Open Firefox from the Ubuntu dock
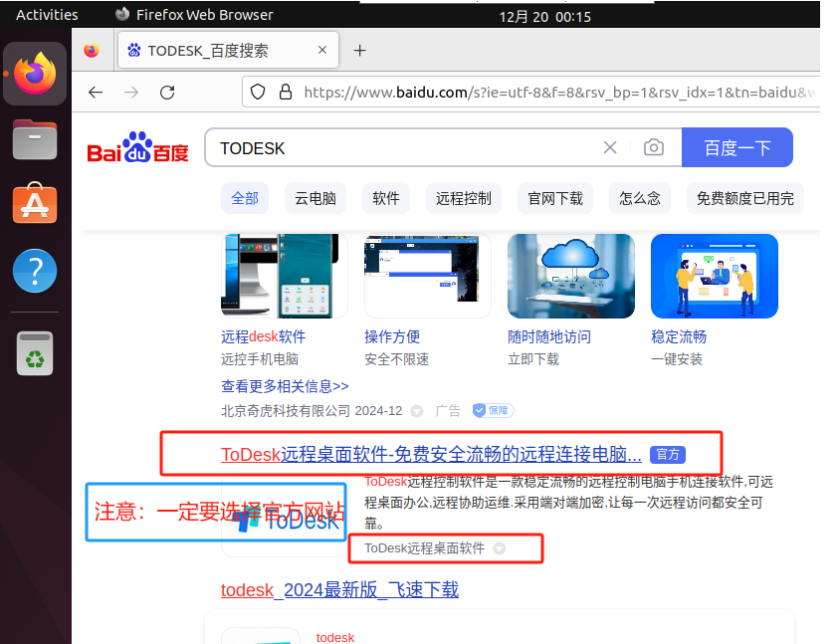 pyautogui.click(x=35, y=74)
